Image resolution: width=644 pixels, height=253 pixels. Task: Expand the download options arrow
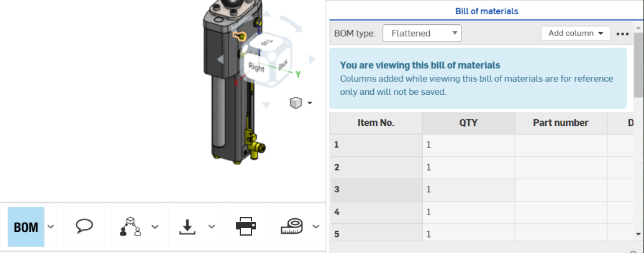212,227
